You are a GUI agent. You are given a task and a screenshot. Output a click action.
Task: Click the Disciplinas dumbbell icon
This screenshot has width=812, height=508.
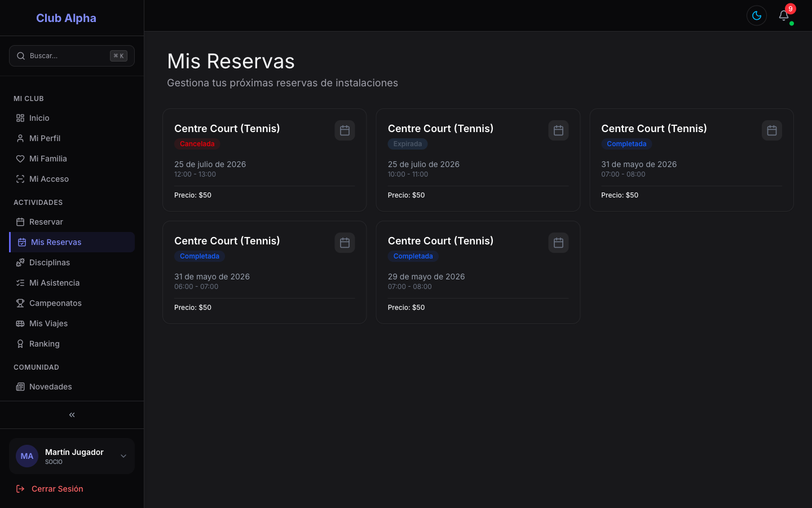[x=20, y=262]
